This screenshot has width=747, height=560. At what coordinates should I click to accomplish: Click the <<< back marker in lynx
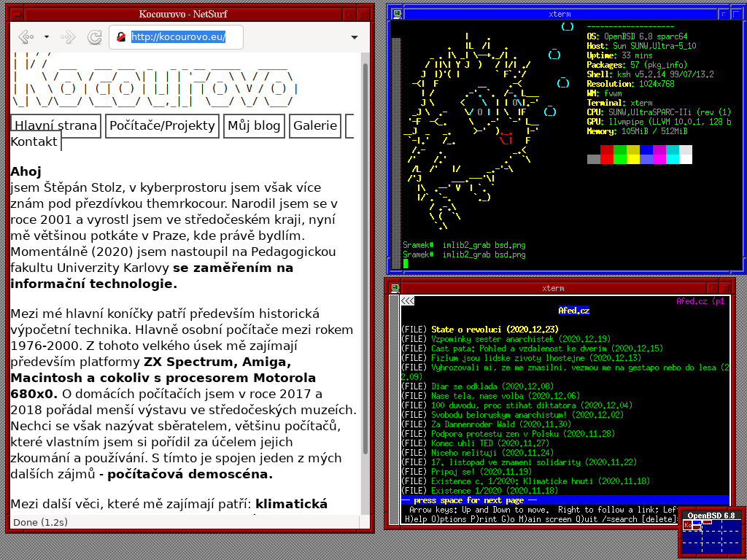(x=407, y=301)
